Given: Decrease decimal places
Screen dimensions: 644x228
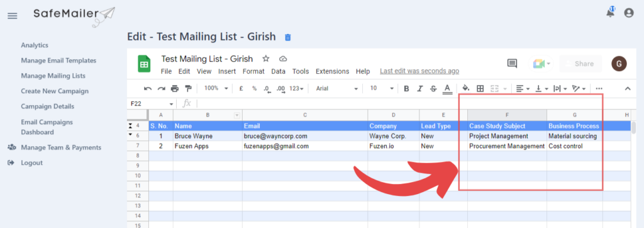Looking at the screenshot, I should pos(267,88).
